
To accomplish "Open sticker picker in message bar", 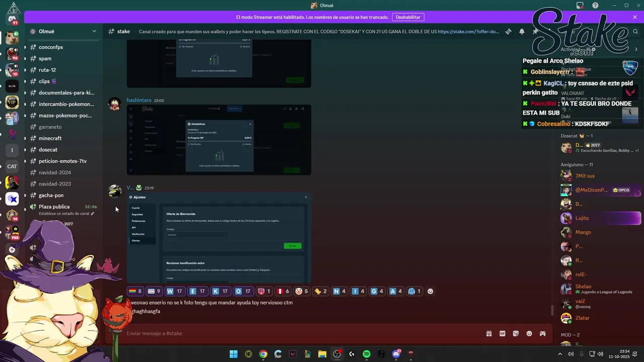I will [516, 333].
